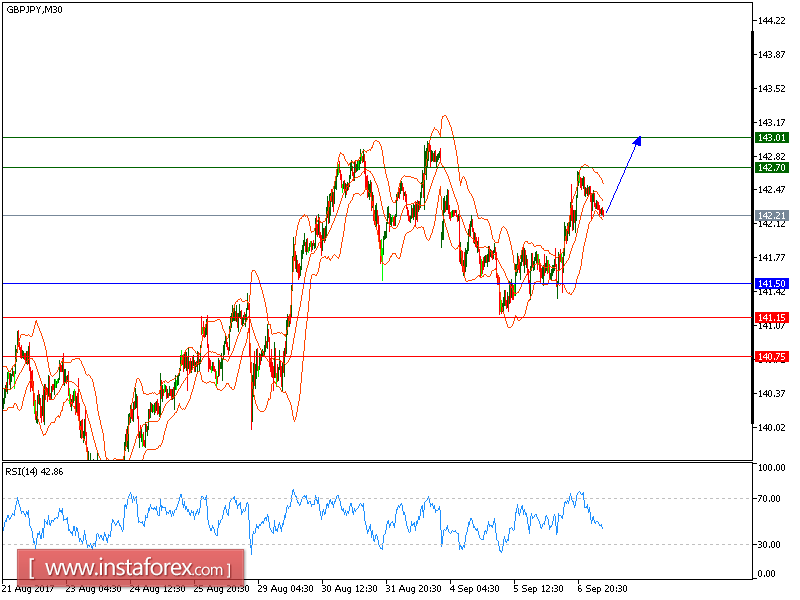Click the 143.17 price axis value
Image resolution: width=800 pixels, height=600 pixels.
pos(771,122)
